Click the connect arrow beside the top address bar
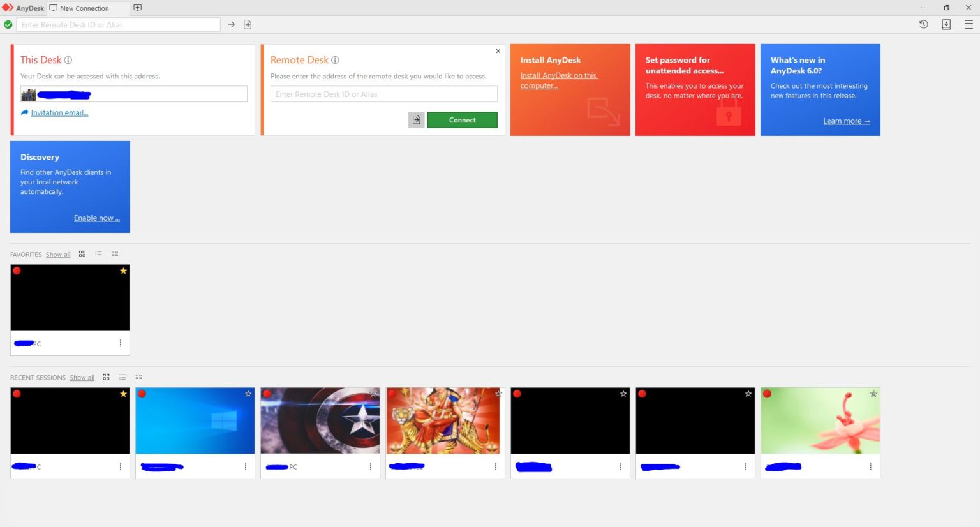This screenshot has height=527, width=980. [x=232, y=24]
